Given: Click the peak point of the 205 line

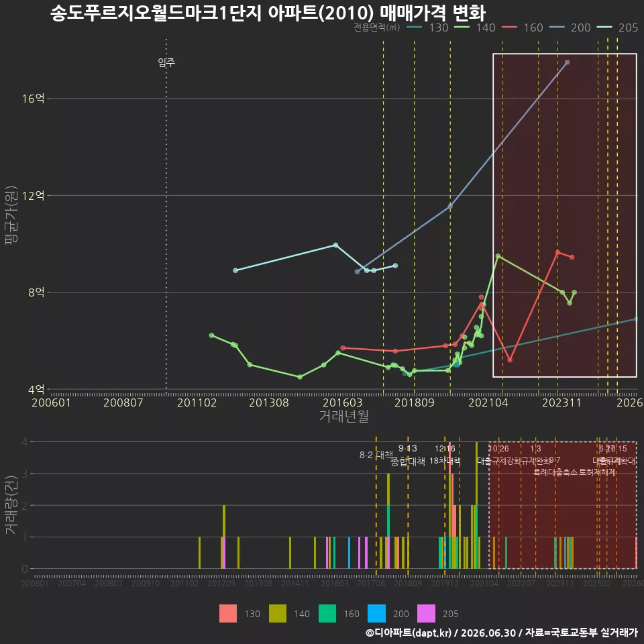Looking at the screenshot, I should (x=335, y=246).
